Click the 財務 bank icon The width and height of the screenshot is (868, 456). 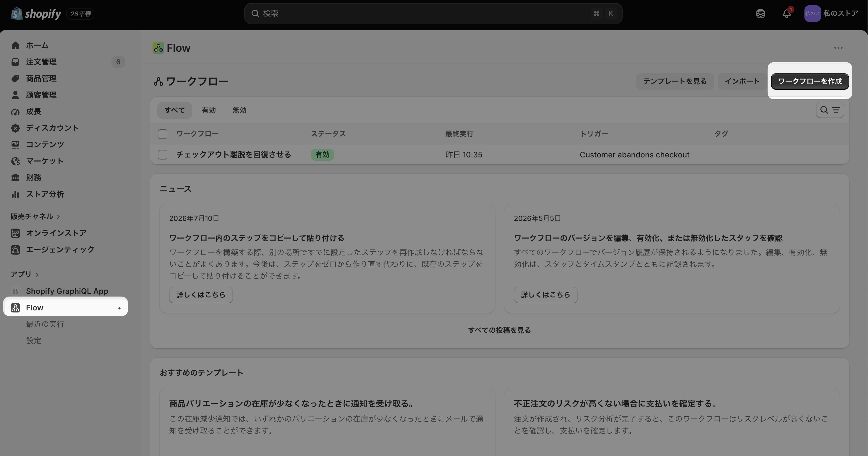15,177
